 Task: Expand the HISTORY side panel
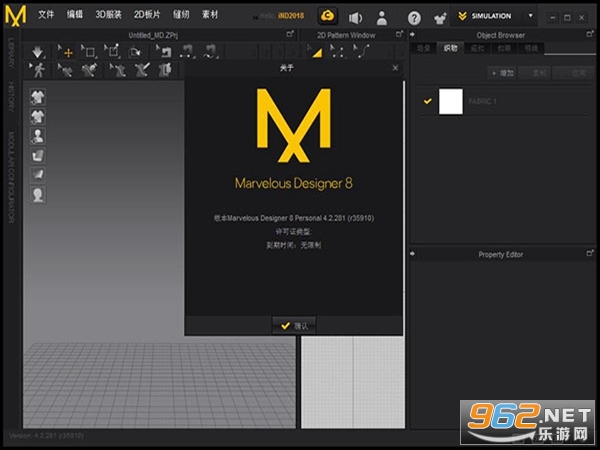tap(11, 96)
